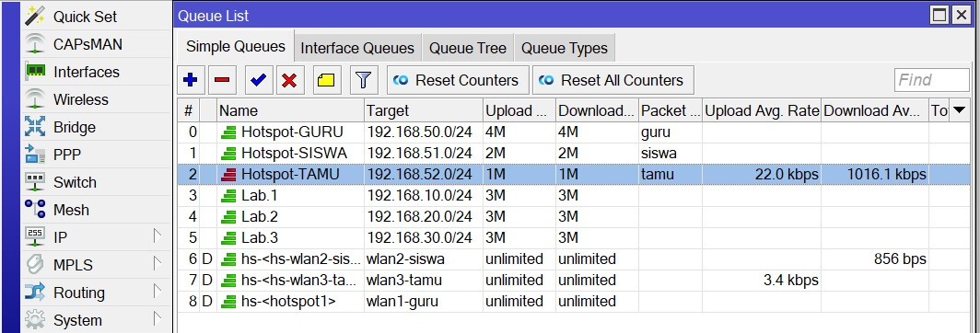Maximize the Queue List window
This screenshot has height=333, width=980.
pyautogui.click(x=939, y=15)
